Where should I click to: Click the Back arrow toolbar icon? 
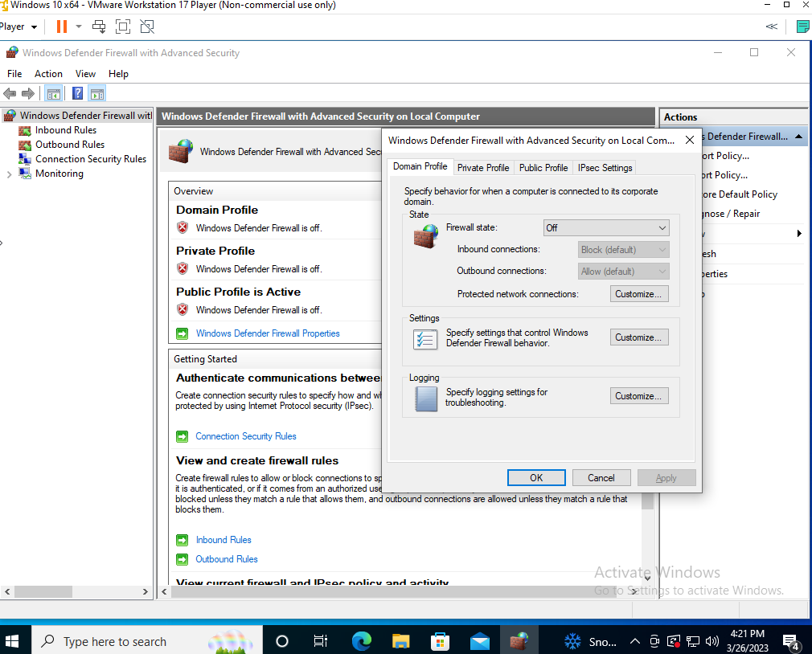click(x=10, y=94)
